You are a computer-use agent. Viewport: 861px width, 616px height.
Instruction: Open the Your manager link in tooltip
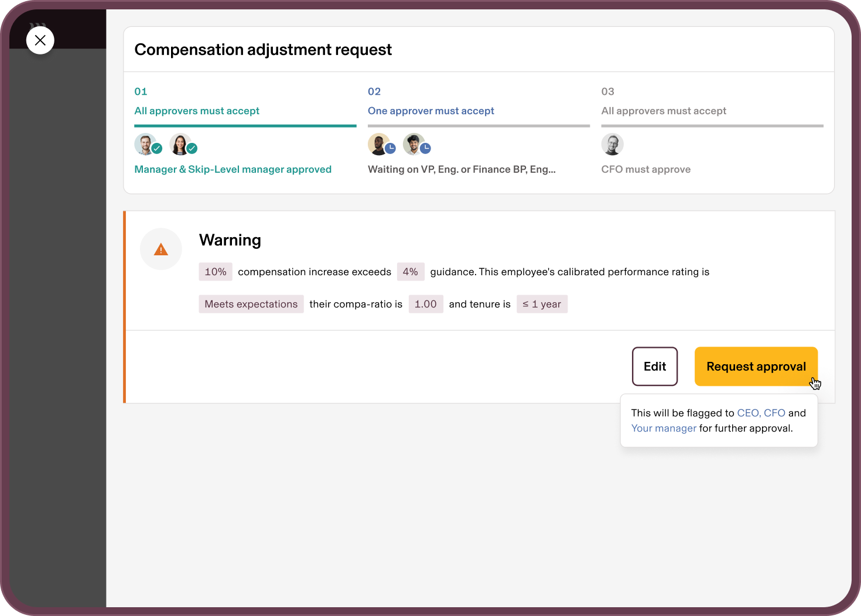pyautogui.click(x=664, y=428)
